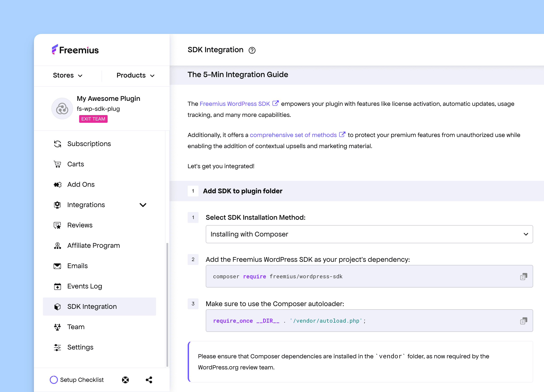This screenshot has height=392, width=544.
Task: Go to Emails in the sidebar
Action: point(99,266)
